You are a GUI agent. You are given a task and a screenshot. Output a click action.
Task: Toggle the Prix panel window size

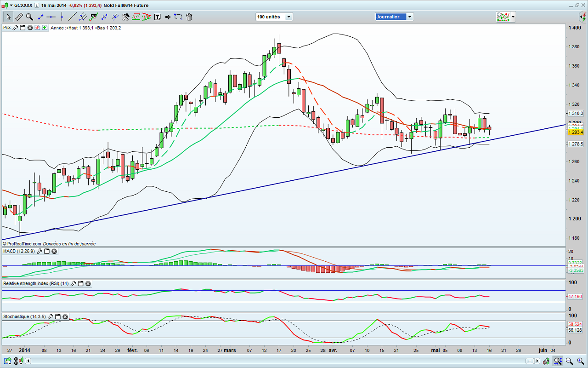point(23,28)
